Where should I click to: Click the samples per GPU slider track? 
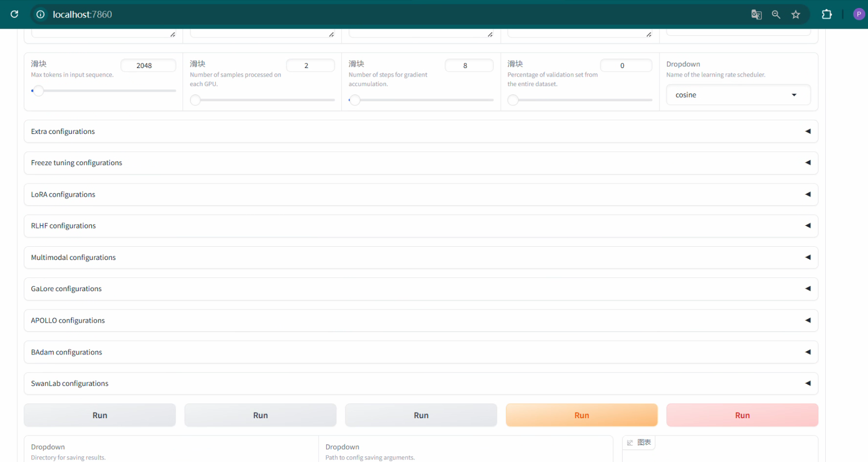262,100
